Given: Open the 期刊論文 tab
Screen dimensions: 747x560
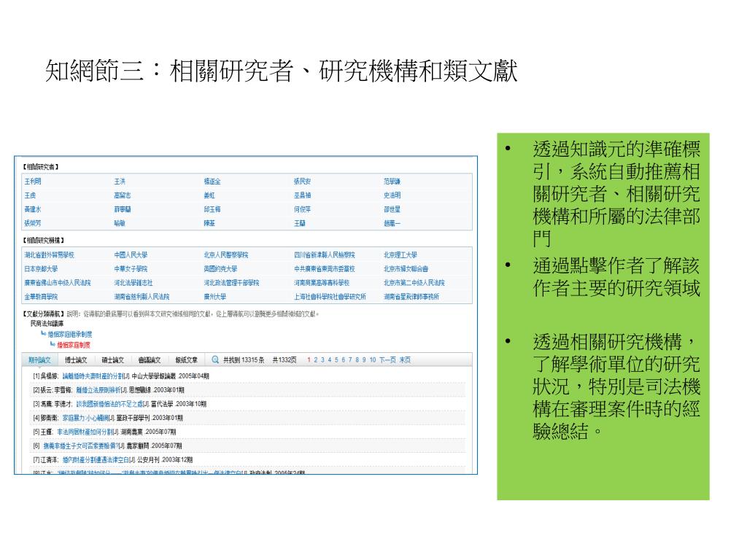Looking at the screenshot, I should coord(39,360).
